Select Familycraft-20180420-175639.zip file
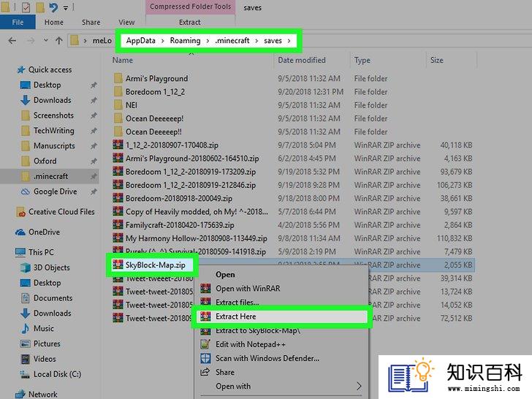Image resolution: width=532 pixels, height=399 pixels. [x=180, y=225]
